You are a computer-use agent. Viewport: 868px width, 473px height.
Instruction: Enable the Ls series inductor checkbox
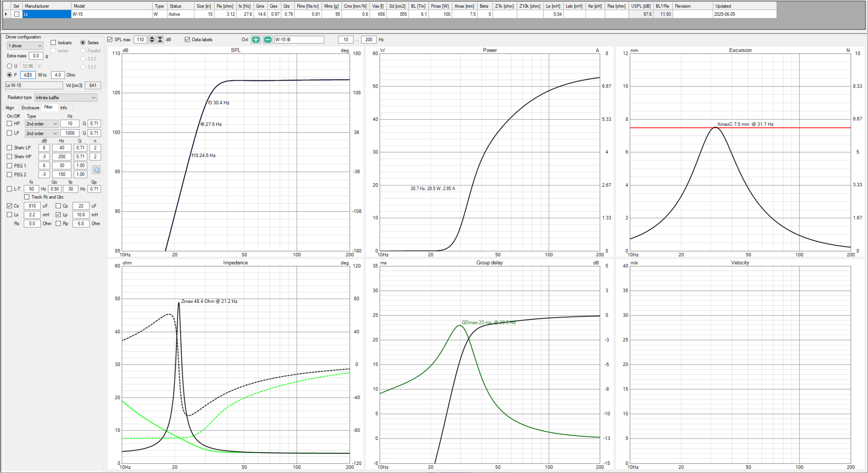pos(9,215)
